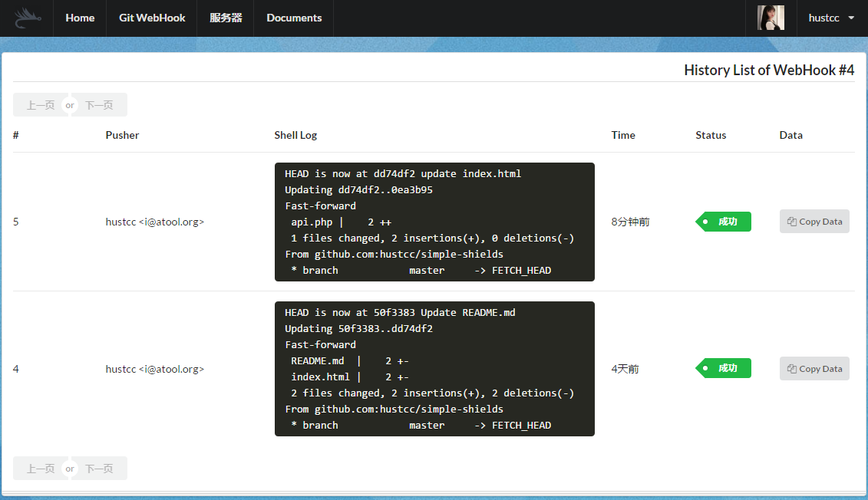Click the top pagination 'or' divider label
The height and width of the screenshot is (500, 868).
[x=70, y=105]
